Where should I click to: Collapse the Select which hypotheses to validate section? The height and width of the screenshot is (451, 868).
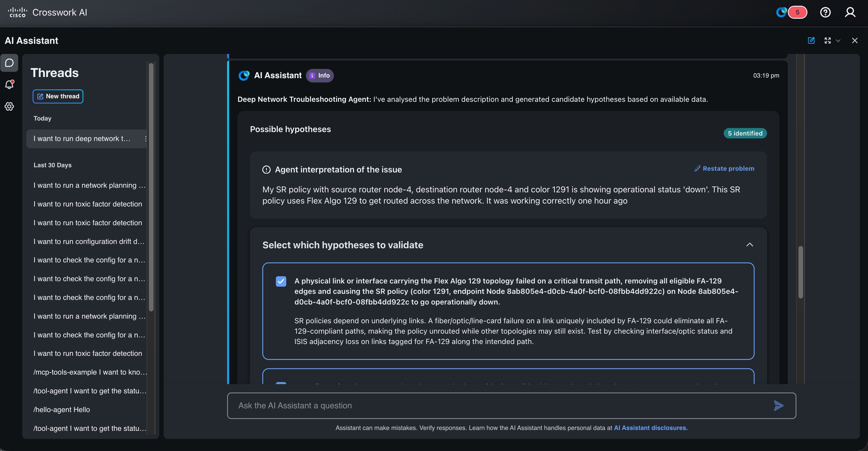(x=749, y=245)
